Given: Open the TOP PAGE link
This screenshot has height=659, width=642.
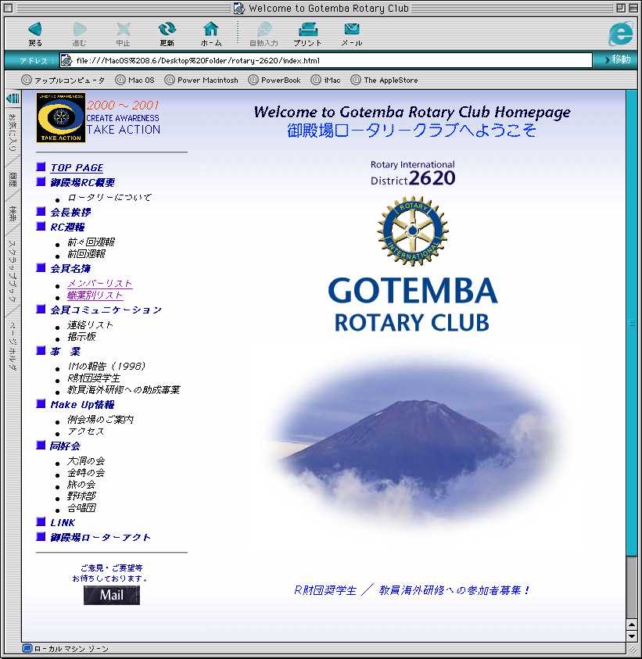Looking at the screenshot, I should pyautogui.click(x=77, y=168).
